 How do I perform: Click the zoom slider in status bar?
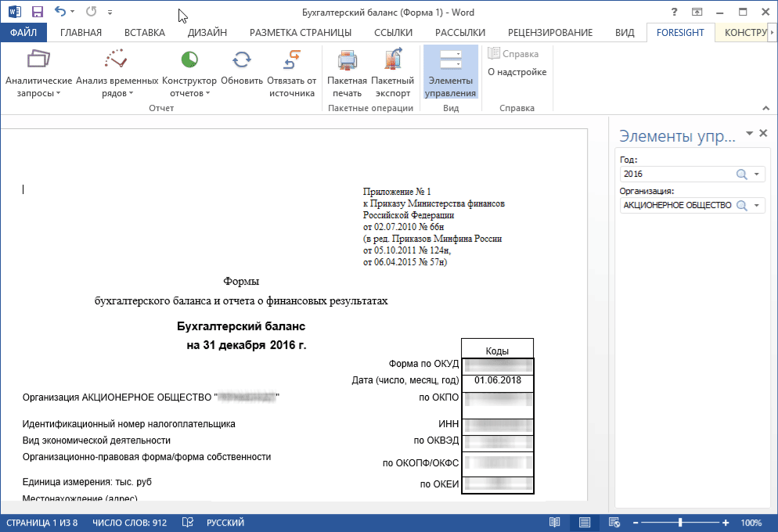click(680, 523)
